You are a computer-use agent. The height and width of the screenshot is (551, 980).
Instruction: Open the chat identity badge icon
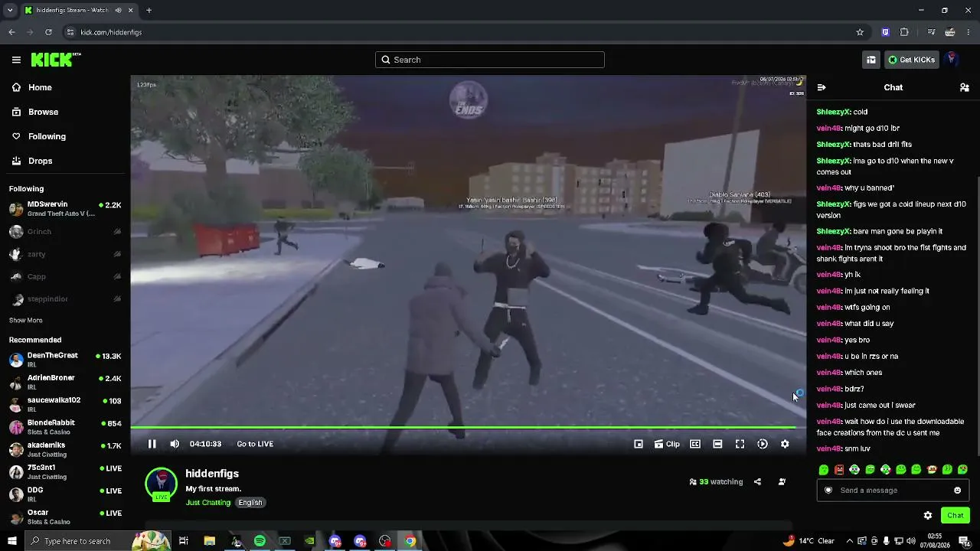828,491
